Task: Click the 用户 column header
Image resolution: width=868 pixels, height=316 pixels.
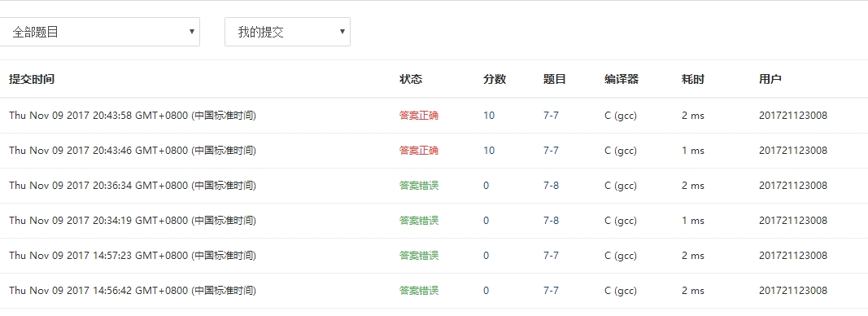Action: tap(770, 79)
